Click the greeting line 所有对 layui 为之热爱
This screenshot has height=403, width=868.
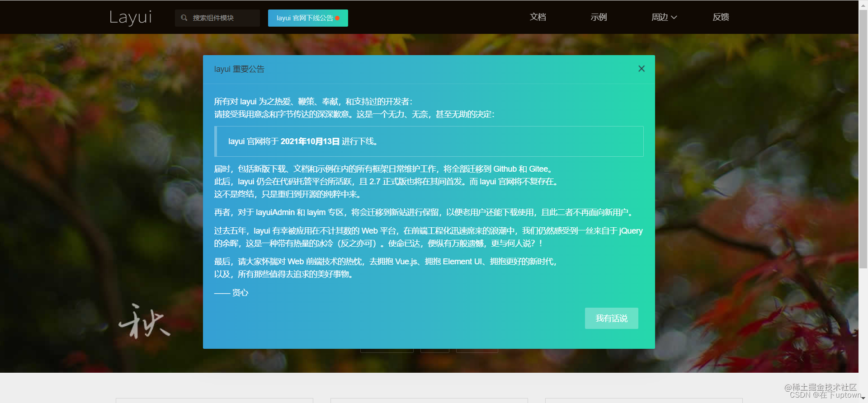pyautogui.click(x=313, y=102)
